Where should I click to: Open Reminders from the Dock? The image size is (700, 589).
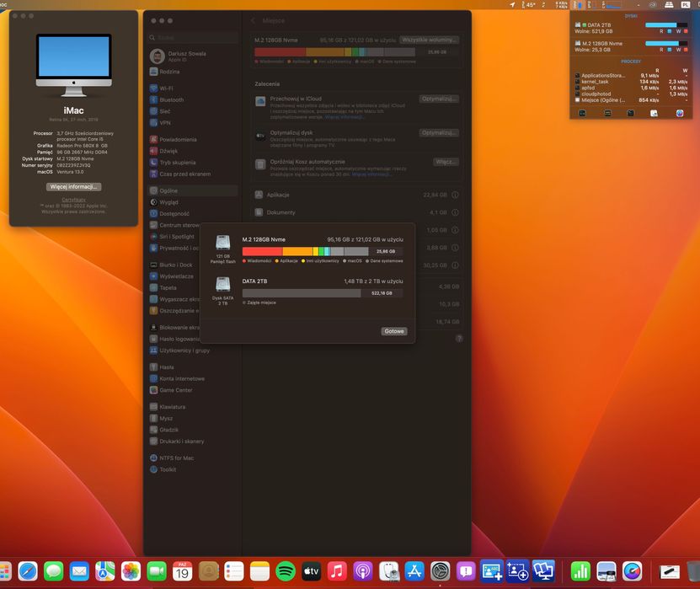[x=234, y=571]
